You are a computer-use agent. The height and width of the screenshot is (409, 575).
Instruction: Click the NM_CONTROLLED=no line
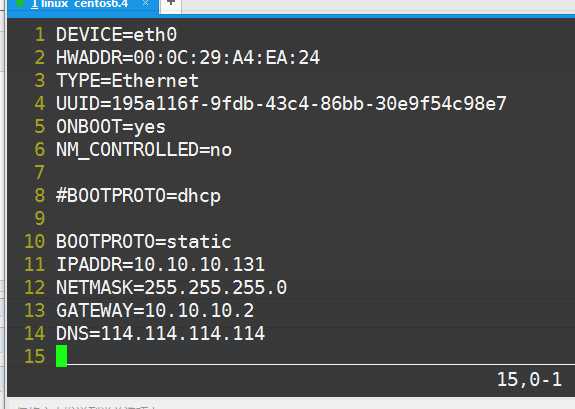144,150
